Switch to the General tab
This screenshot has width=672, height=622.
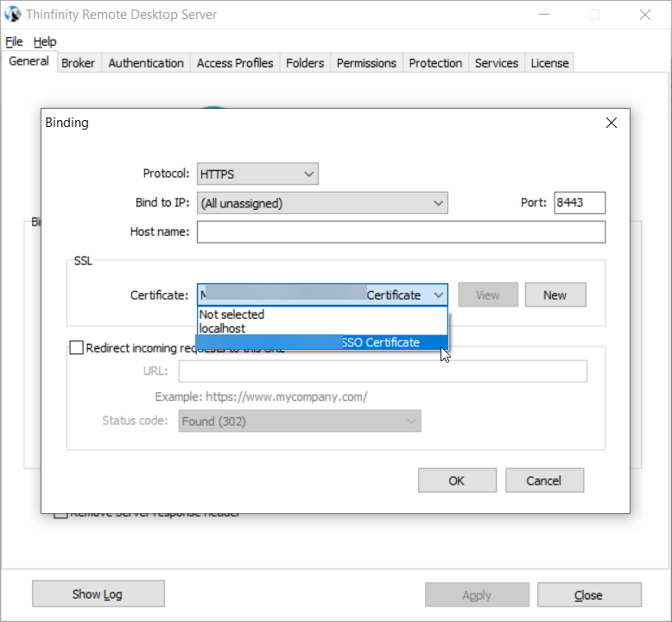[x=29, y=61]
